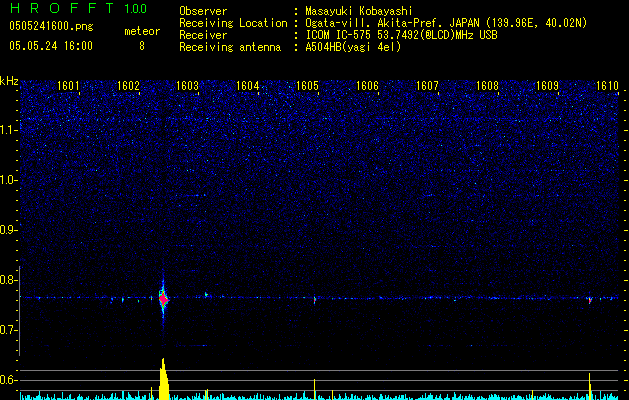
Task: Click the 1603 time marker
Action: point(188,86)
